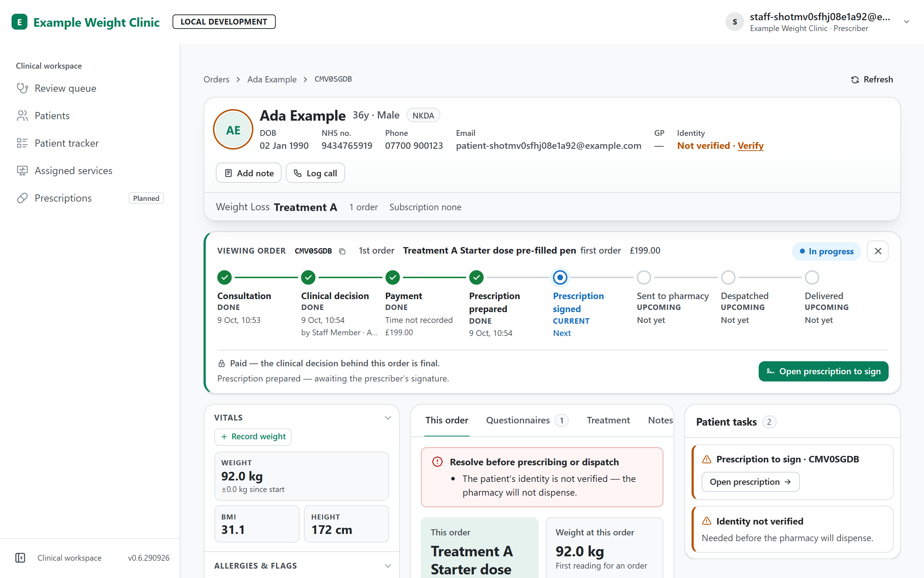Image resolution: width=924 pixels, height=578 pixels.
Task: Click the Delivered step circle
Action: coord(812,277)
